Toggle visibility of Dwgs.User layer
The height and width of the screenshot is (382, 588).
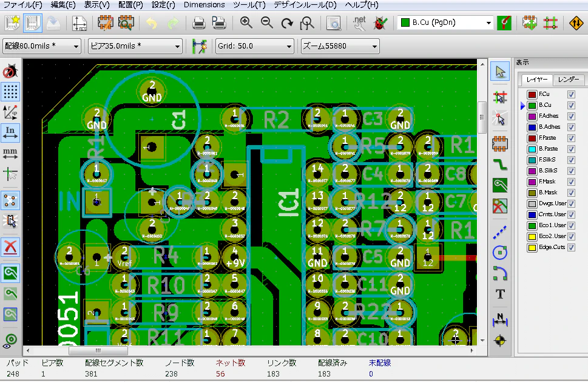click(571, 204)
